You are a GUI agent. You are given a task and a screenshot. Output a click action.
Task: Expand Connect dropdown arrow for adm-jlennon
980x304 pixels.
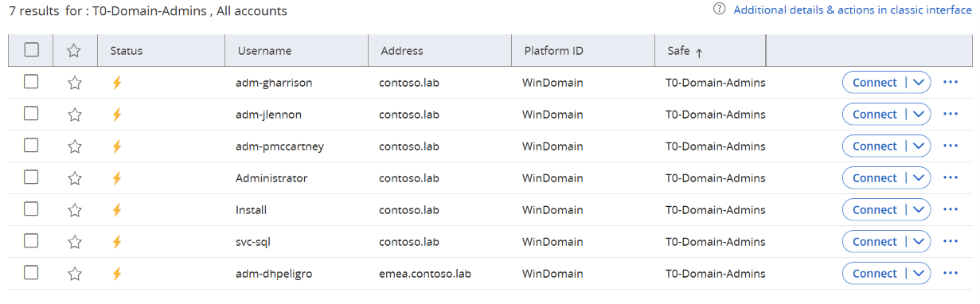tap(918, 115)
